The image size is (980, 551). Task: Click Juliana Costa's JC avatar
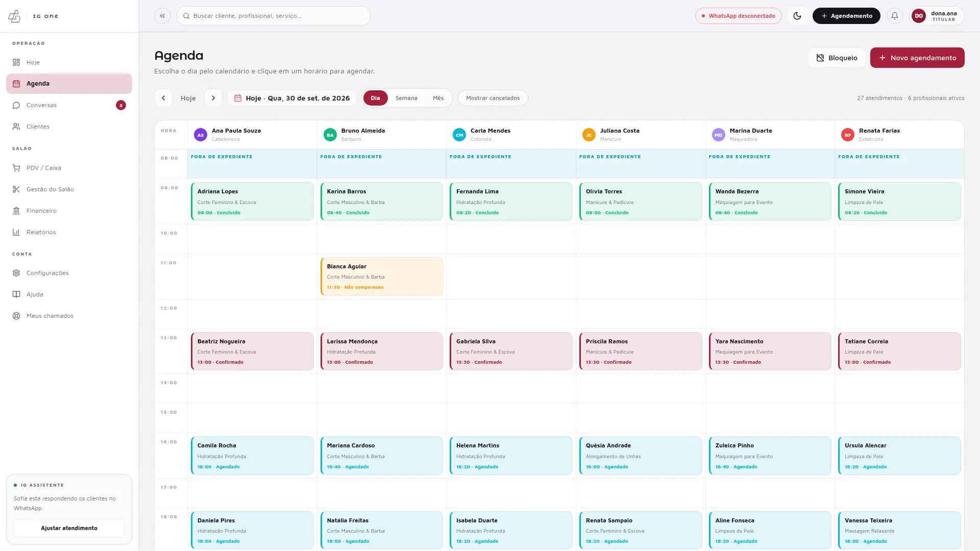[x=589, y=135]
